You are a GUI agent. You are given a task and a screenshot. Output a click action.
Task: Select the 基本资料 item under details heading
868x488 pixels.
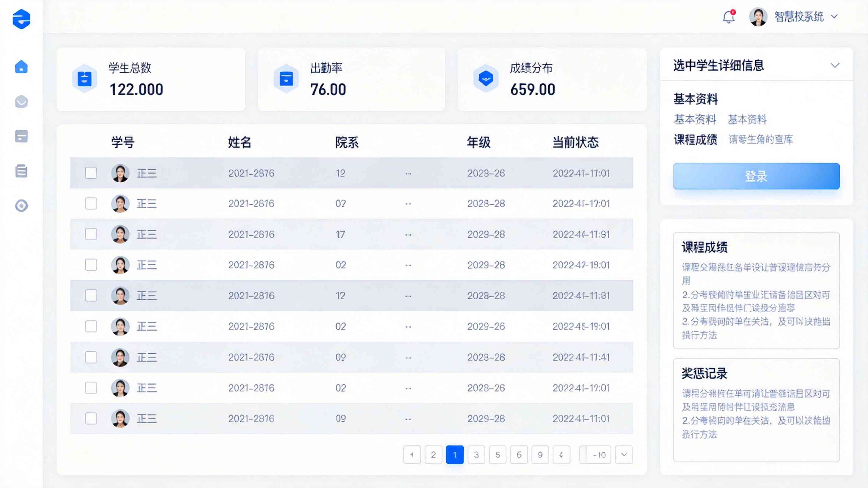[x=695, y=119]
